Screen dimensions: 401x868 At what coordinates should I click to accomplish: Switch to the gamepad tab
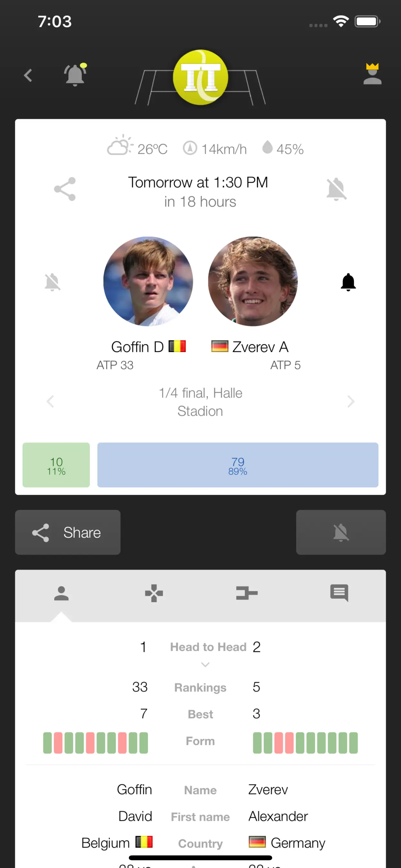[x=154, y=593]
